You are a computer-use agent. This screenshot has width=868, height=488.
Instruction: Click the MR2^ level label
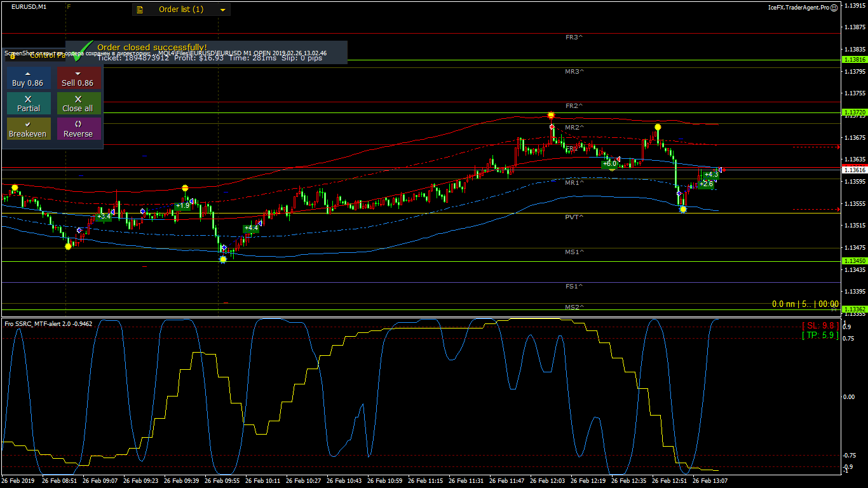pos(574,128)
